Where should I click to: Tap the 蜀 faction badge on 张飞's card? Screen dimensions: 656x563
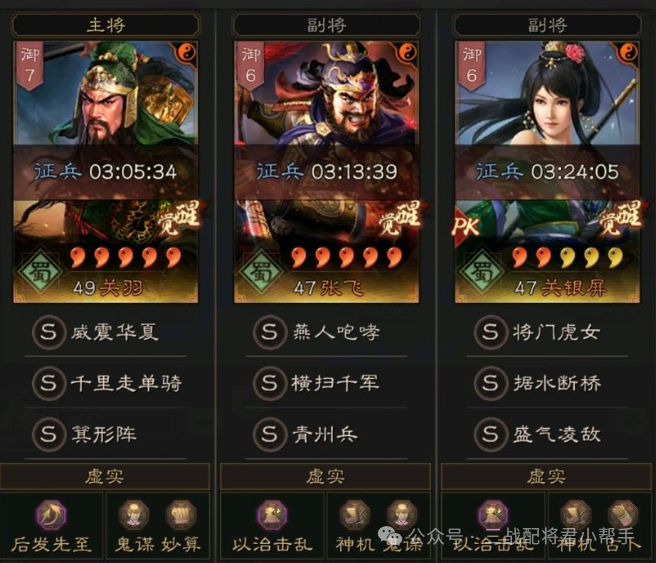click(261, 271)
